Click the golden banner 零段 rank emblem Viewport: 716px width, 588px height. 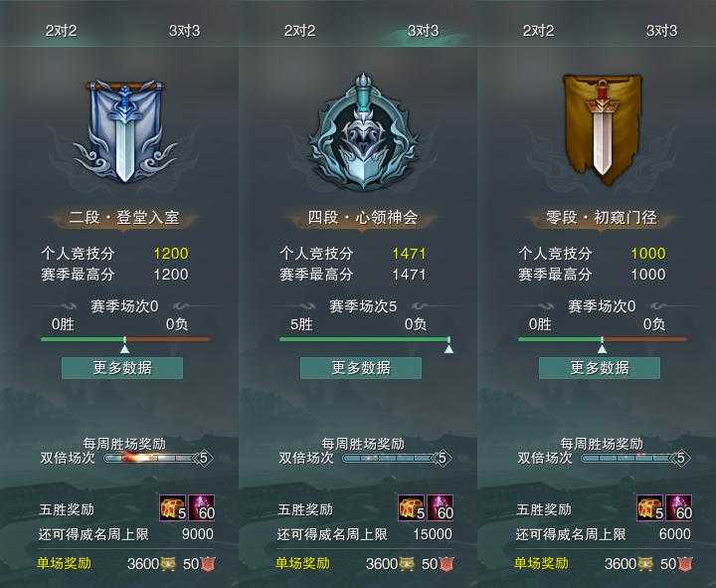[x=603, y=129]
